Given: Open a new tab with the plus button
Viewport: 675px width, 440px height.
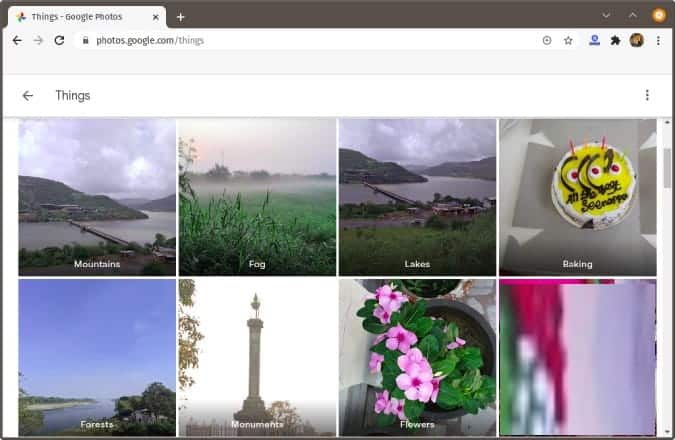Looking at the screenshot, I should pyautogui.click(x=180, y=17).
